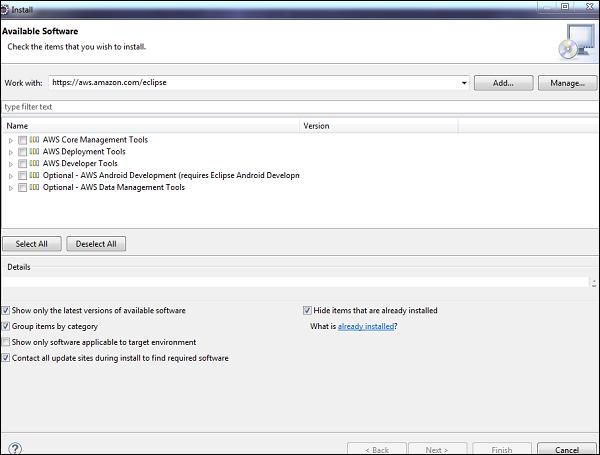Click the Add... button

tap(503, 83)
